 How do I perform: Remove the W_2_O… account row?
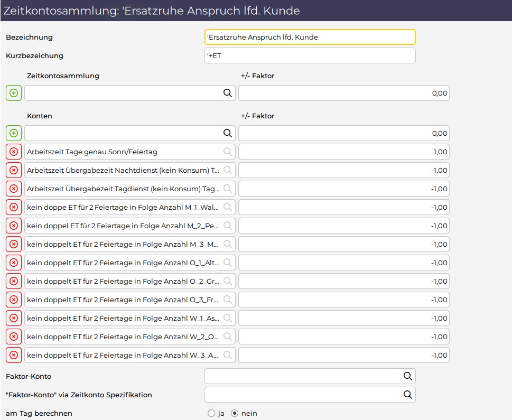point(14,337)
